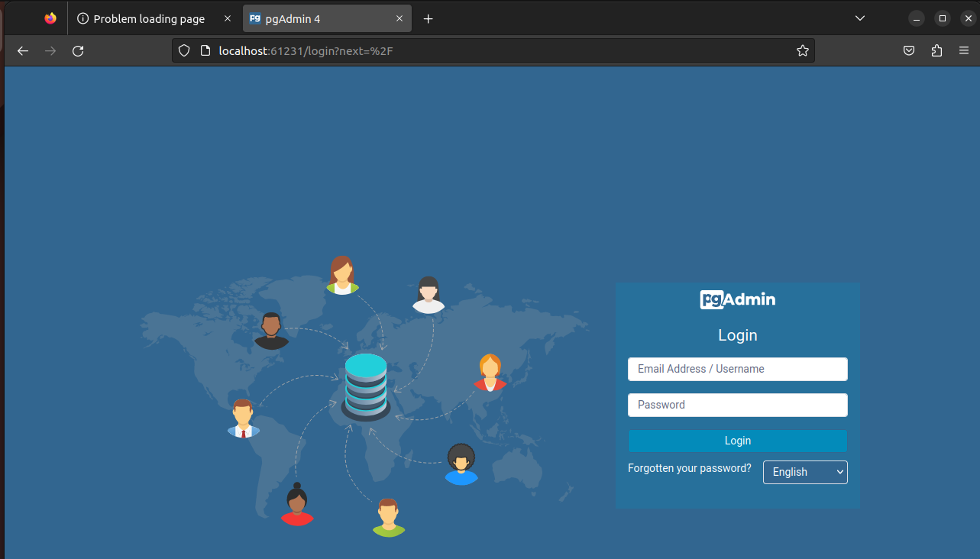Select the pgAdmin 4 tab
Viewport: 980px width, 559px height.
[x=312, y=18]
